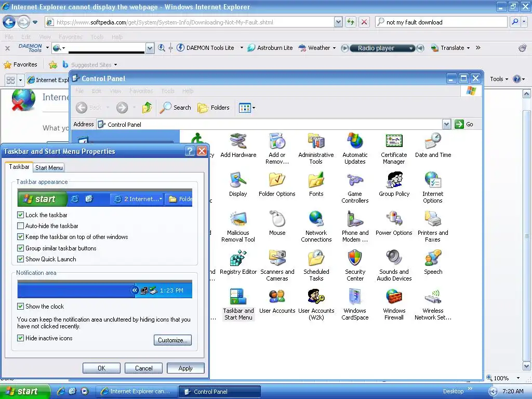This screenshot has width=532, height=399.
Task: Open Add or Remove Programs icon
Action: click(x=277, y=149)
